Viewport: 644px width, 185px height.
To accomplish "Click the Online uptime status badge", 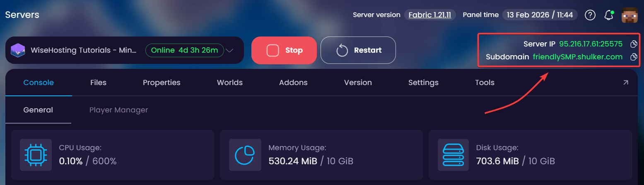I will 185,51.
